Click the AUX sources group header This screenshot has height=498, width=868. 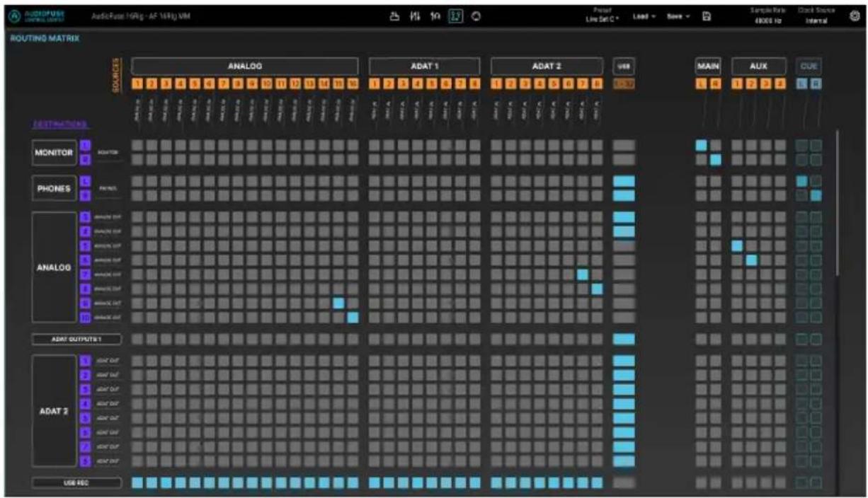pyautogui.click(x=758, y=66)
